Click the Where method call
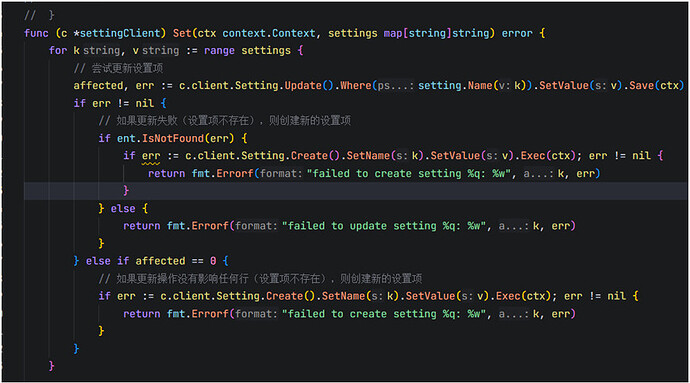The width and height of the screenshot is (690, 383). (356, 85)
